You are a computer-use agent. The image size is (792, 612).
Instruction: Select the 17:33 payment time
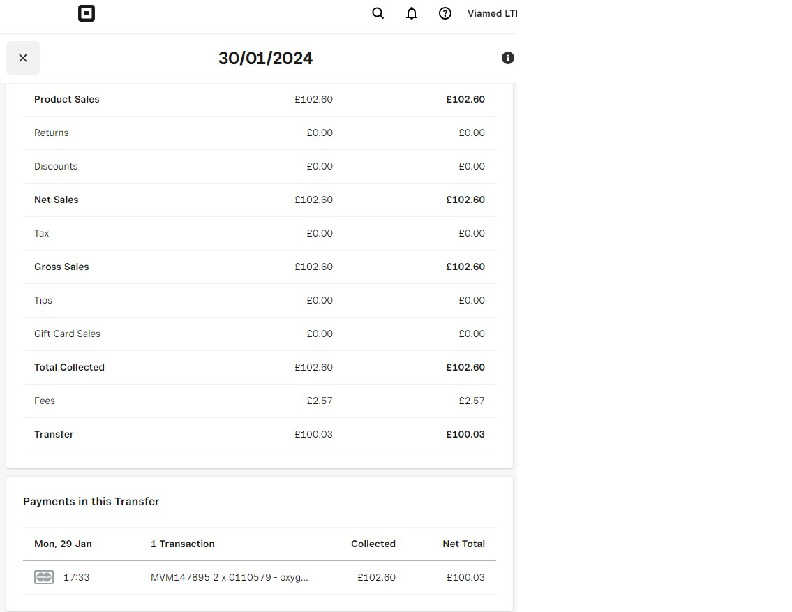(x=76, y=577)
